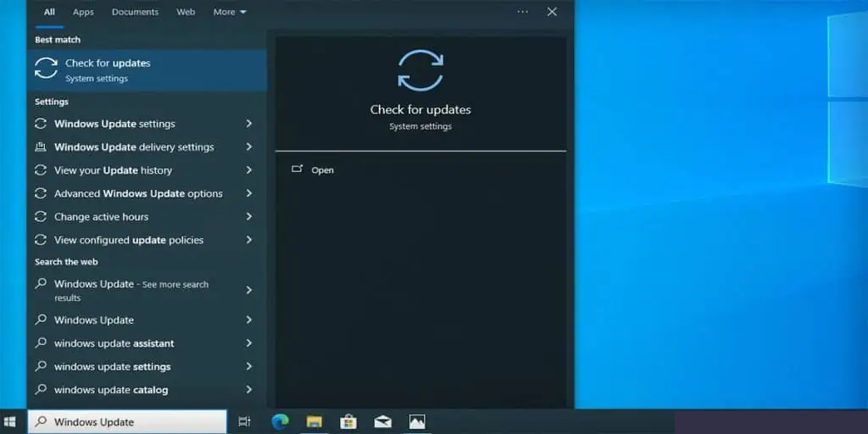
Task: Expand View your Update history arrow
Action: point(249,170)
